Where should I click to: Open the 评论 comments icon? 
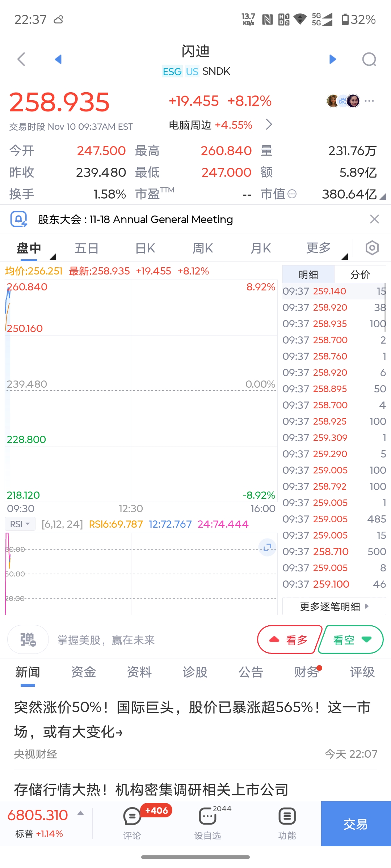[x=132, y=824]
